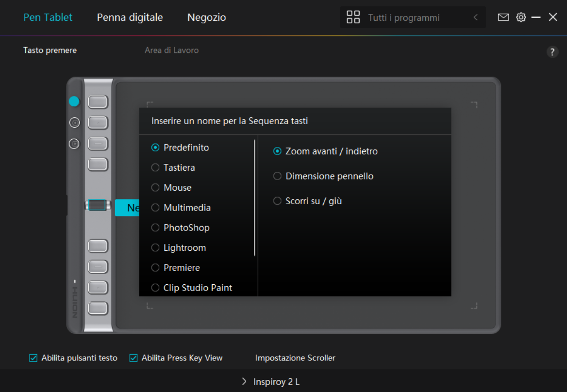Click the seventh tablet press key
This screenshot has width=567, height=392.
[98, 288]
